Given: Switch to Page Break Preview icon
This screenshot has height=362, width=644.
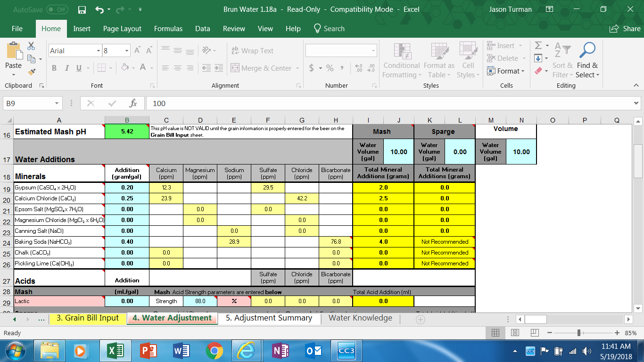Looking at the screenshot, I should click(x=534, y=333).
